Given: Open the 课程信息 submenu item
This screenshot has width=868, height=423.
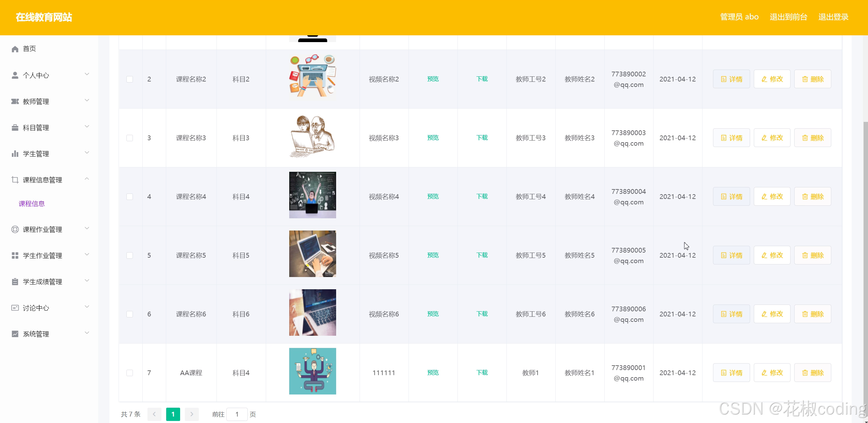Looking at the screenshot, I should tap(32, 204).
